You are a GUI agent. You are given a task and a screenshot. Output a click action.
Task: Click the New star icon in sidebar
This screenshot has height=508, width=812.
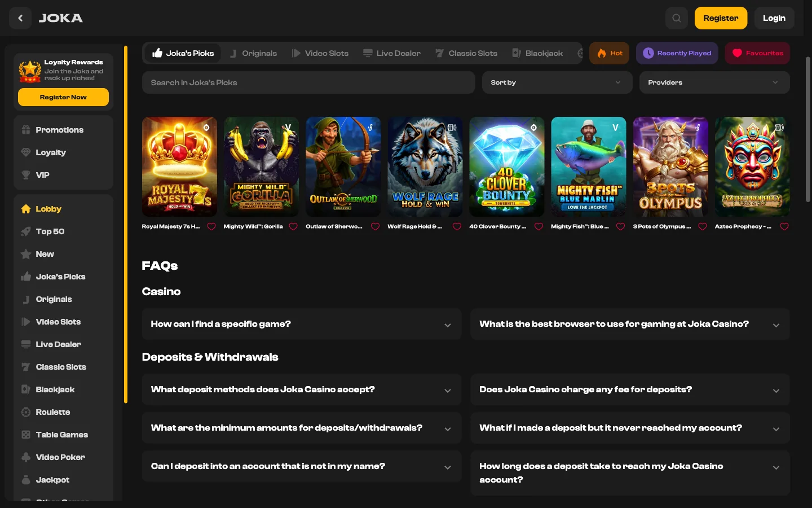click(26, 254)
